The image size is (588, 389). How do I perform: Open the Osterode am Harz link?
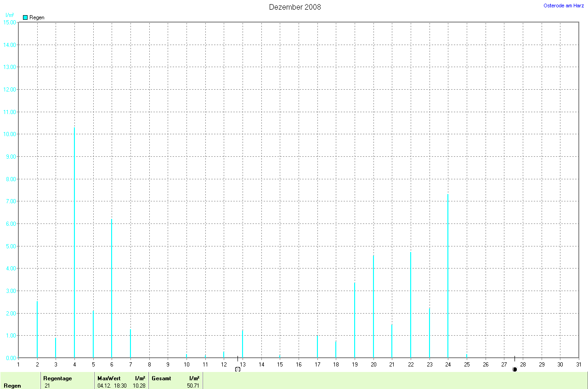tap(564, 6)
